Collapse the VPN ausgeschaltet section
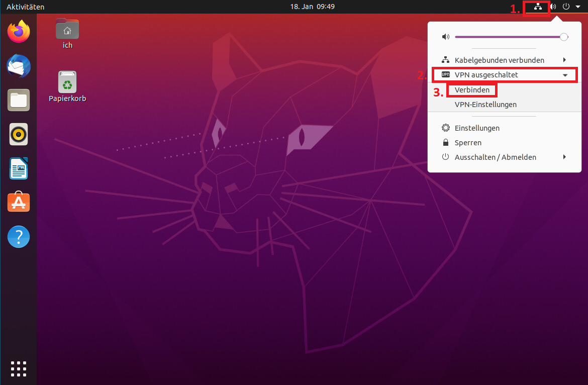The width and height of the screenshot is (588, 385). pos(565,75)
